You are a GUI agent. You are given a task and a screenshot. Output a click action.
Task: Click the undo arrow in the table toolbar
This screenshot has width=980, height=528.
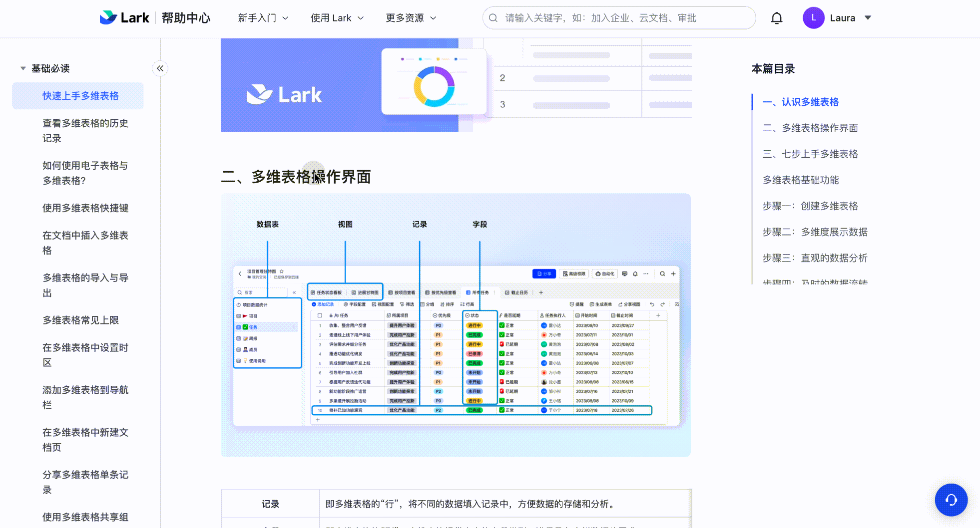652,304
